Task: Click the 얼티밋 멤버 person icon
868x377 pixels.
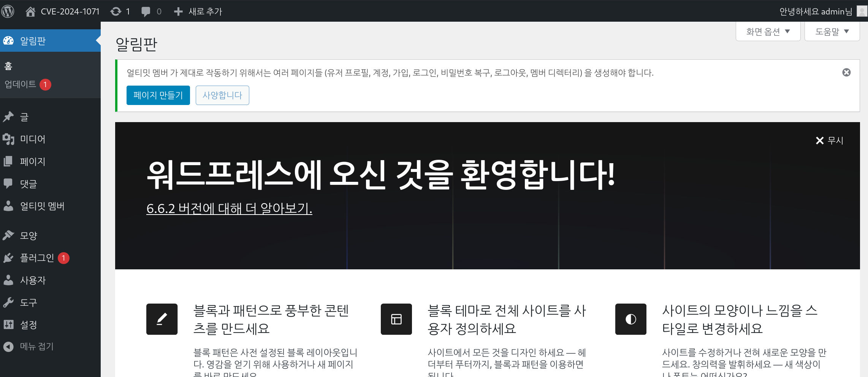Action: click(x=8, y=206)
